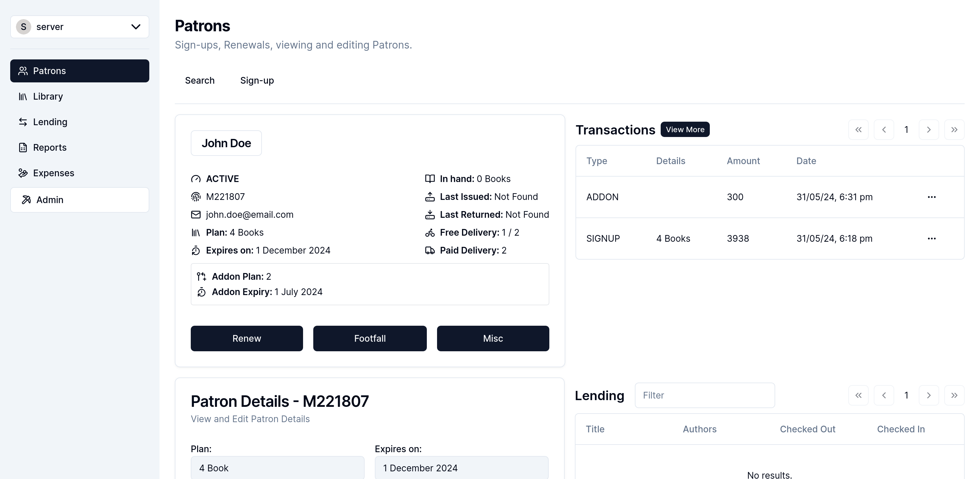This screenshot has width=980, height=479.
Task: Open the Expires on date picker
Action: [x=461, y=468]
